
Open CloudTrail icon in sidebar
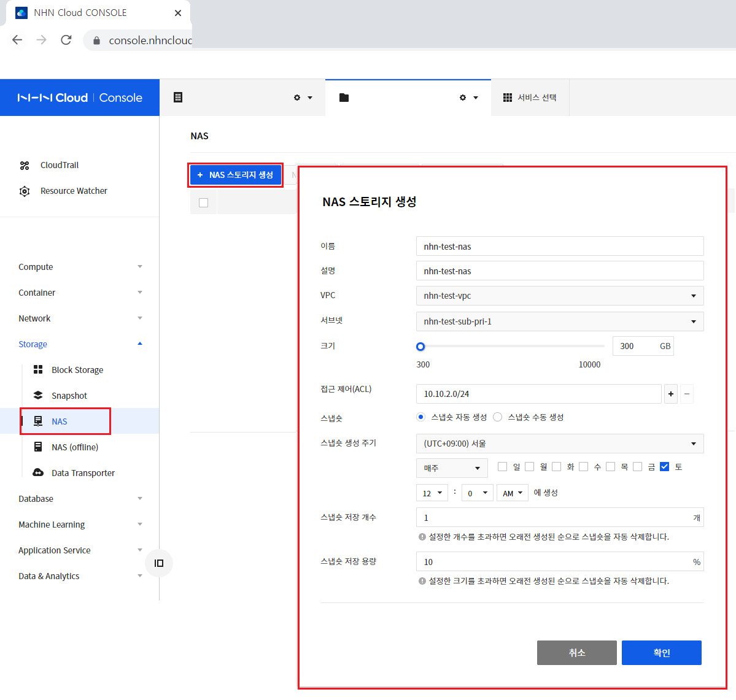pos(25,165)
